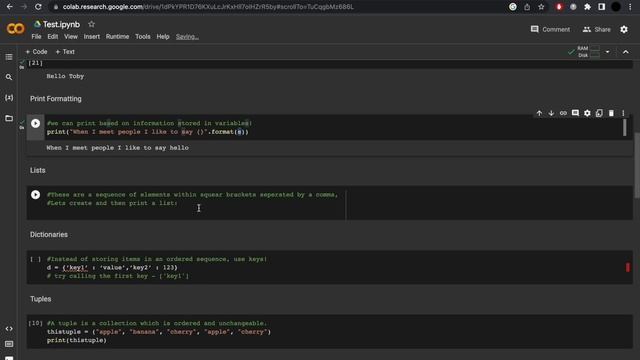Image resolution: width=640 pixels, height=360 pixels.
Task: Select the Tuples section heading
Action: (x=40, y=299)
